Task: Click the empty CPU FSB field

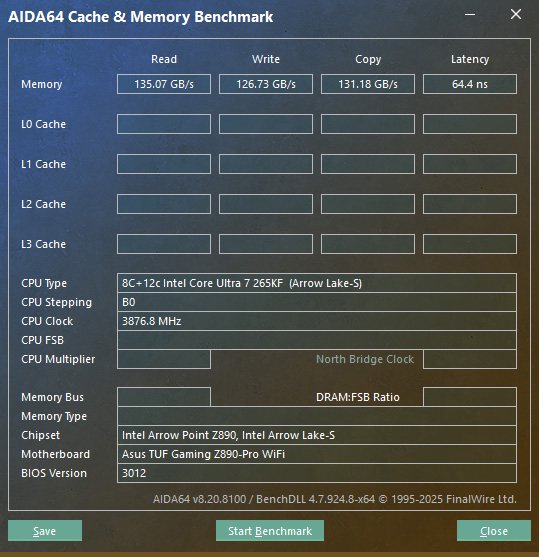Action: point(317,340)
